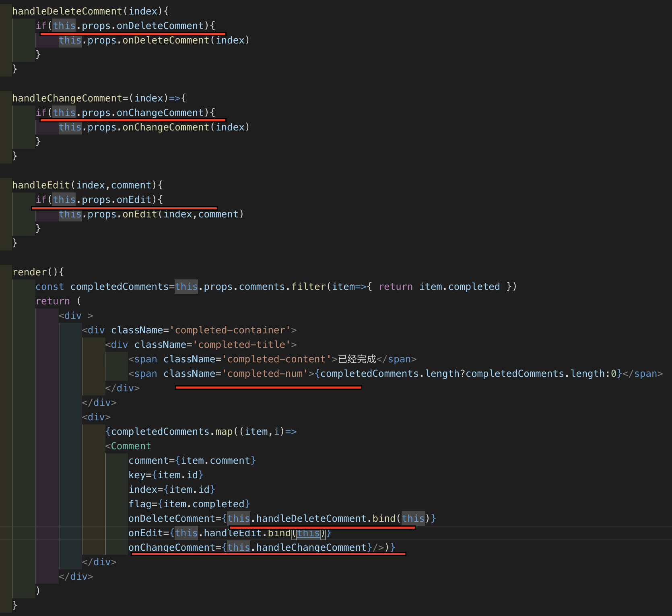Screen dimensions: 672x616
Task: Click the if(this.props.onDeleteComment){ condition line
Action: point(125,26)
